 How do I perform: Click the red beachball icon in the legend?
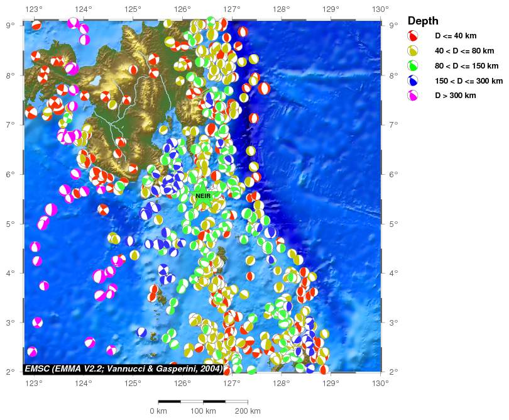pyautogui.click(x=413, y=36)
